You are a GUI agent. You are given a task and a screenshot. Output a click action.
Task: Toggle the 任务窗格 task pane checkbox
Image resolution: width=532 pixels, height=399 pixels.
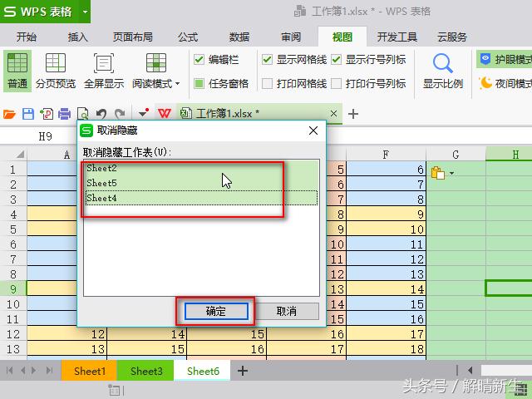click(x=199, y=83)
